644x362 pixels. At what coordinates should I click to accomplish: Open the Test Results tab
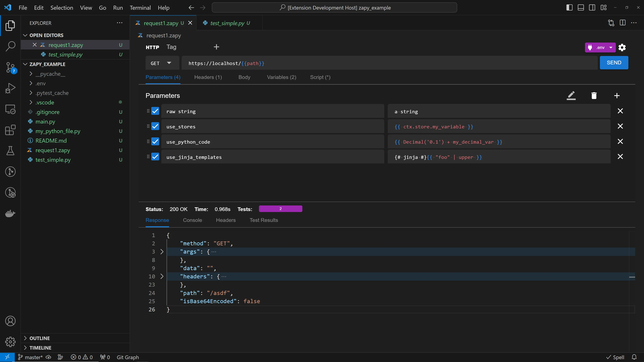tap(263, 220)
